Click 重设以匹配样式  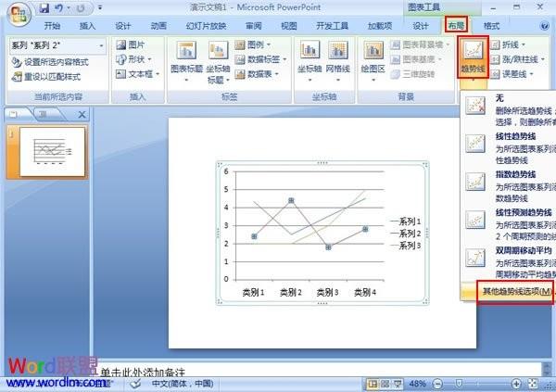[46, 77]
